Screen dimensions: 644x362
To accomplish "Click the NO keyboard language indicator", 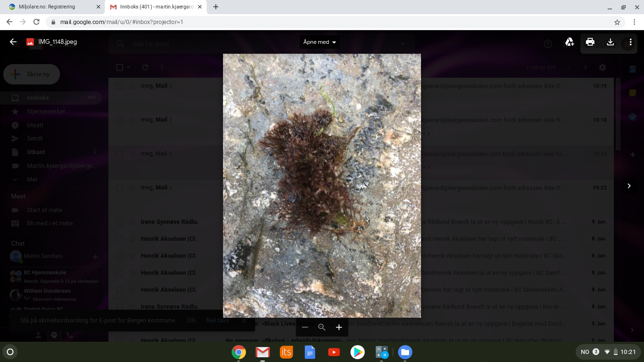I will point(585,352).
